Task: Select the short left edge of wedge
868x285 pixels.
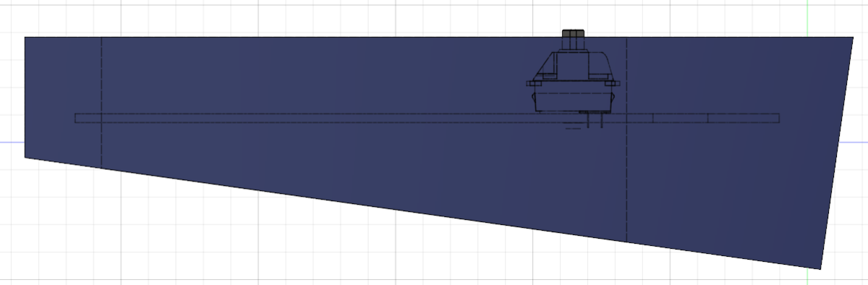Action: (25, 96)
